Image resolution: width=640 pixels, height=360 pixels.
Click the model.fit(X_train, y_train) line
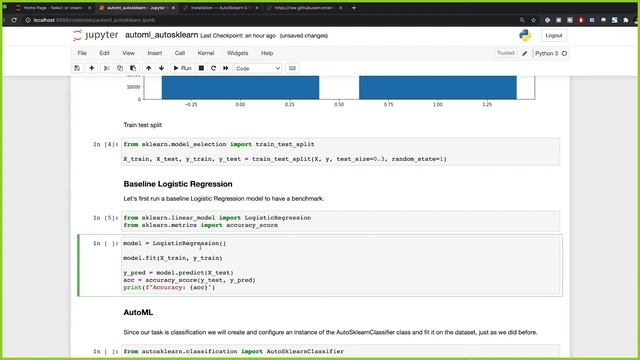[173, 258]
